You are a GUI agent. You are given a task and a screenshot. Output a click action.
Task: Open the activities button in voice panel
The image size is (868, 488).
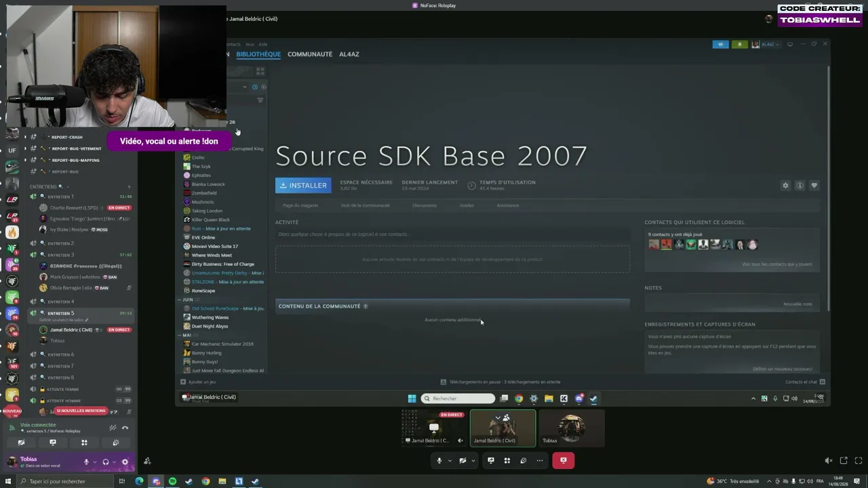(x=84, y=443)
